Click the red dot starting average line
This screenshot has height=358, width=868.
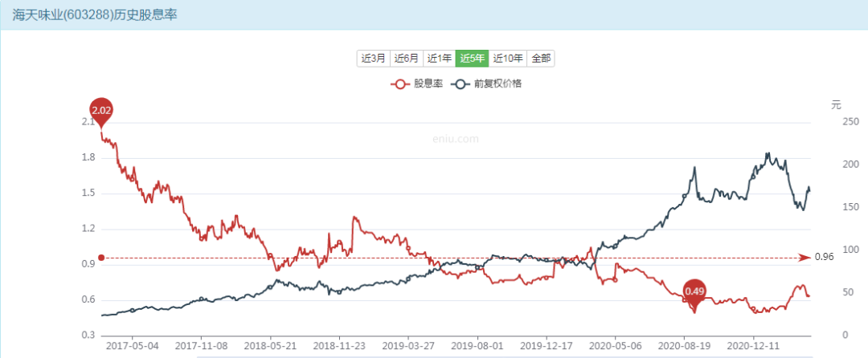[101, 258]
